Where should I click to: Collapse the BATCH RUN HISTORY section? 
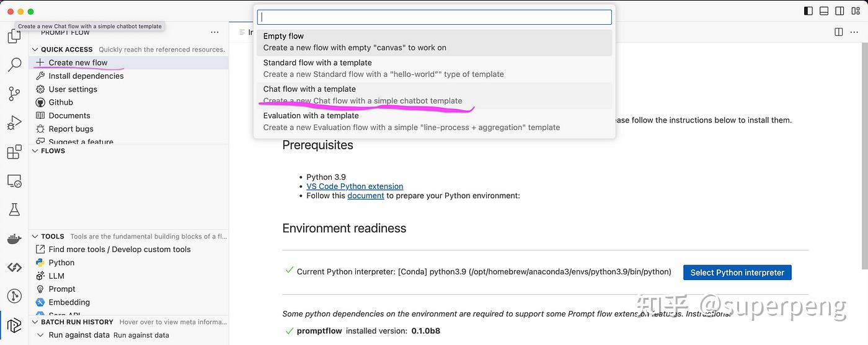coord(35,322)
